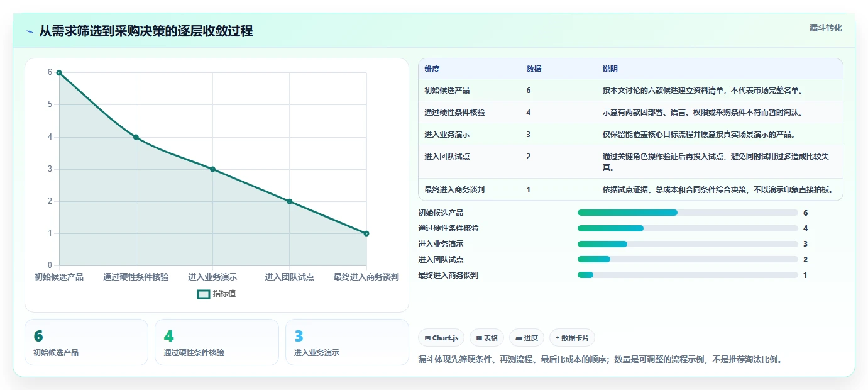Click the 说明 column header
This screenshot has height=390, width=868.
tap(610, 69)
